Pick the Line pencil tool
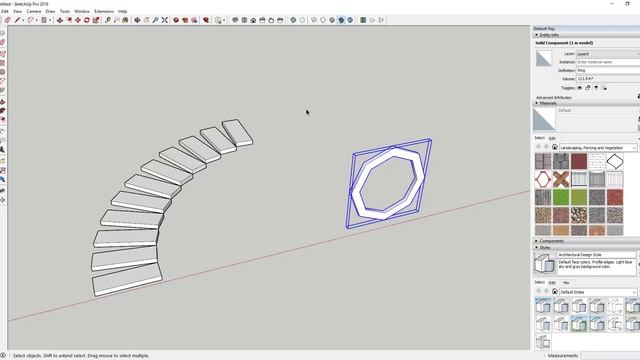The width and height of the screenshot is (640, 360). 17,20
